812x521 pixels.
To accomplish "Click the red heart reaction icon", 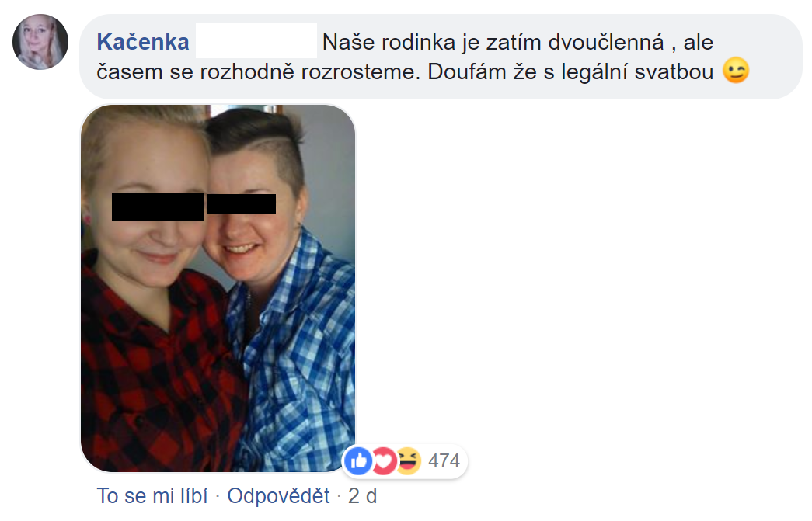I will pyautogui.click(x=384, y=460).
